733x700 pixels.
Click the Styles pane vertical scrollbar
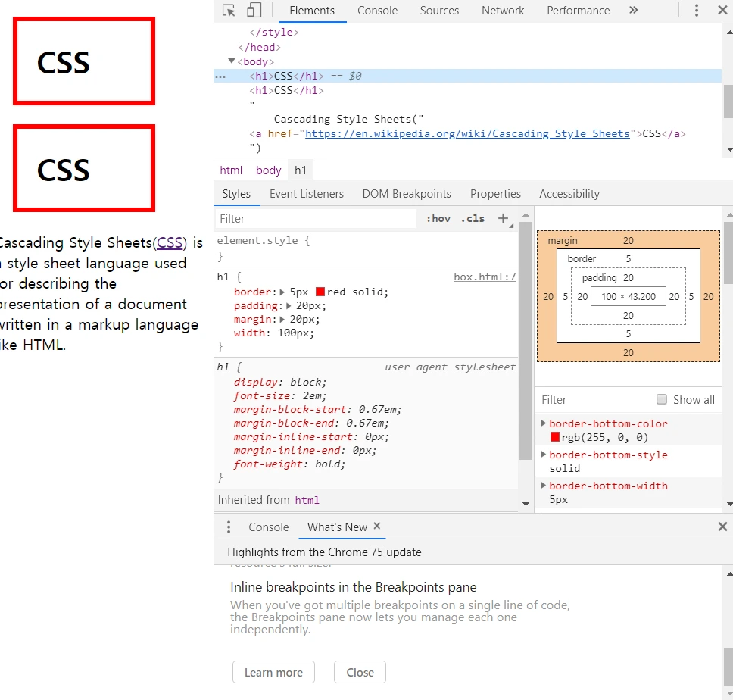[526, 342]
